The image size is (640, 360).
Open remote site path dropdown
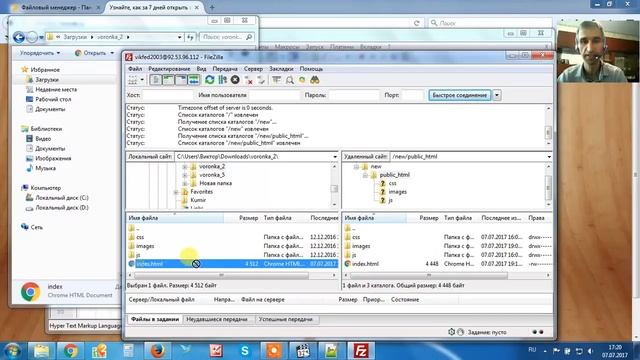(x=549, y=157)
